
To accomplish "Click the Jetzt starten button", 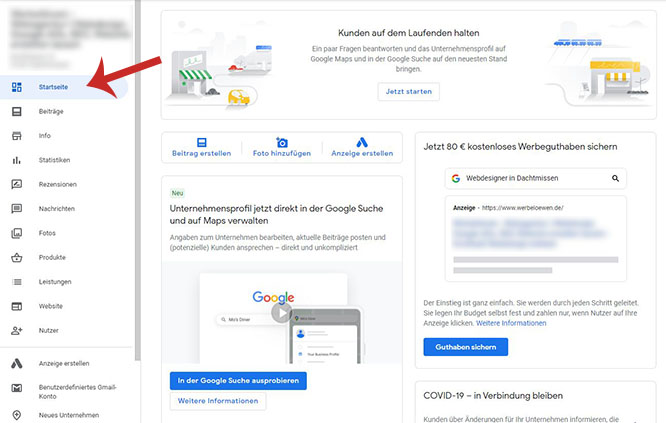I will [x=409, y=92].
